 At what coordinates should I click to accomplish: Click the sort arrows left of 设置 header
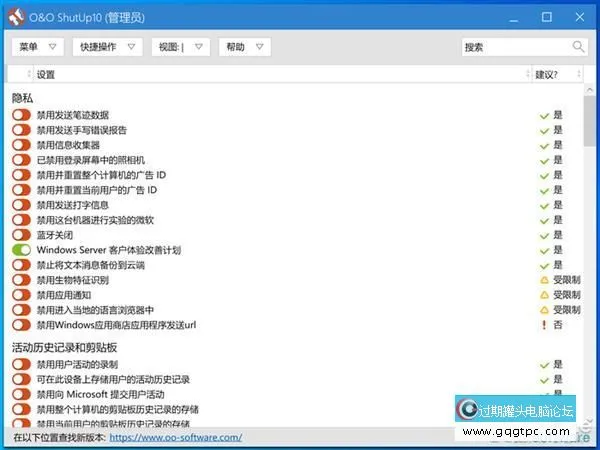pyautogui.click(x=29, y=74)
